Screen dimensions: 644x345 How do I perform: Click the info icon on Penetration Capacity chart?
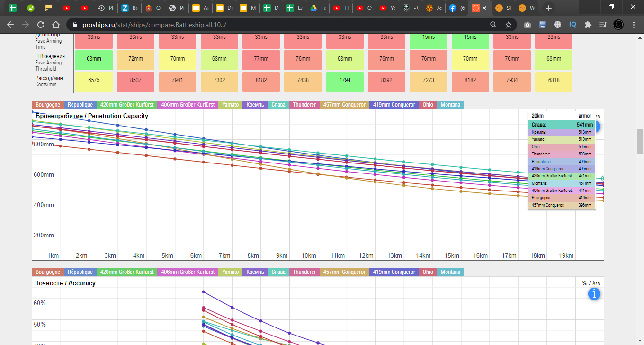pos(595,127)
